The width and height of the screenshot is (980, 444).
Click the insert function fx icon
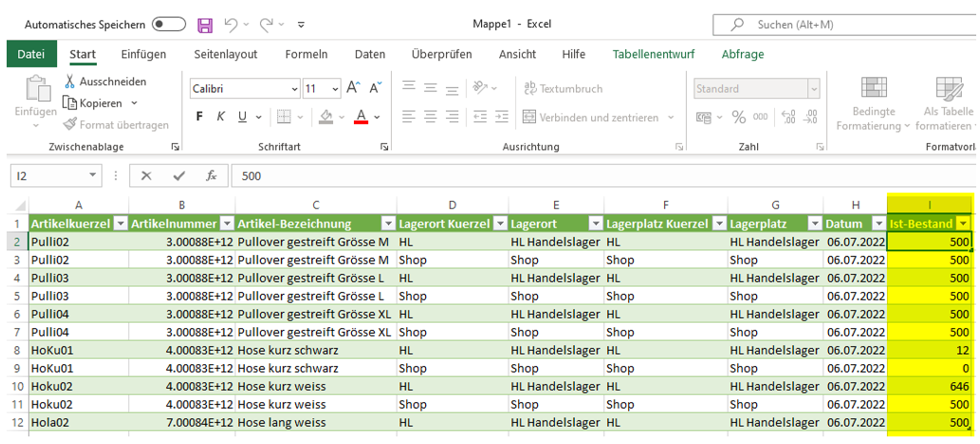(x=212, y=176)
